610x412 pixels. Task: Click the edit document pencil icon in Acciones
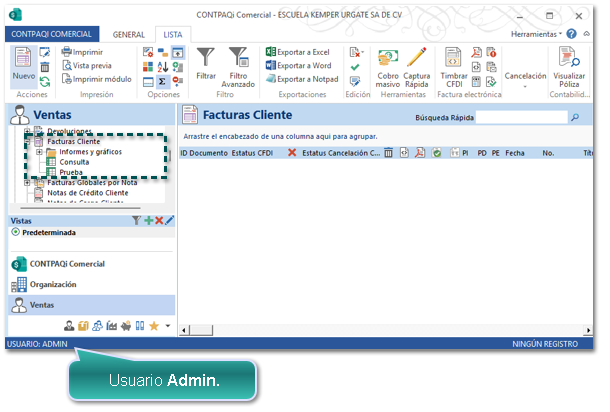click(x=45, y=52)
